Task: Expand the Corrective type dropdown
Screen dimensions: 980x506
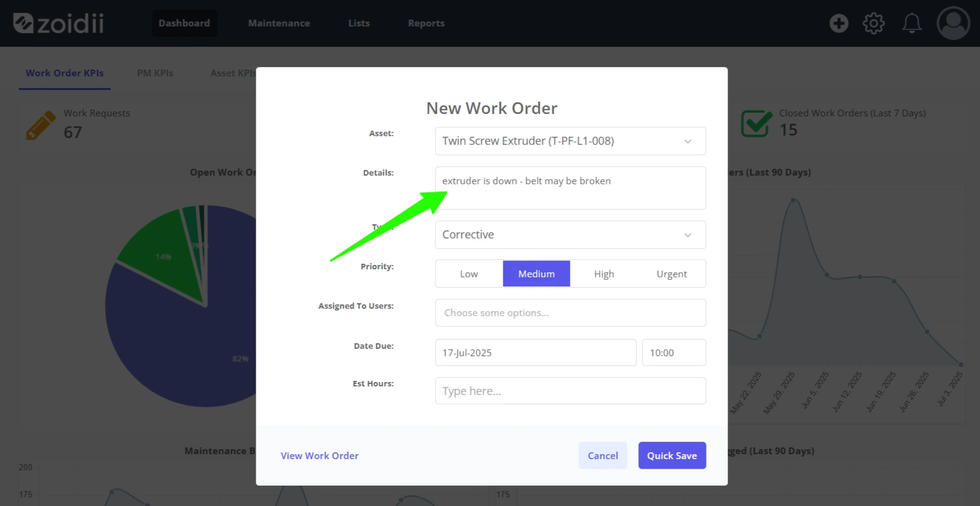Action: [570, 235]
